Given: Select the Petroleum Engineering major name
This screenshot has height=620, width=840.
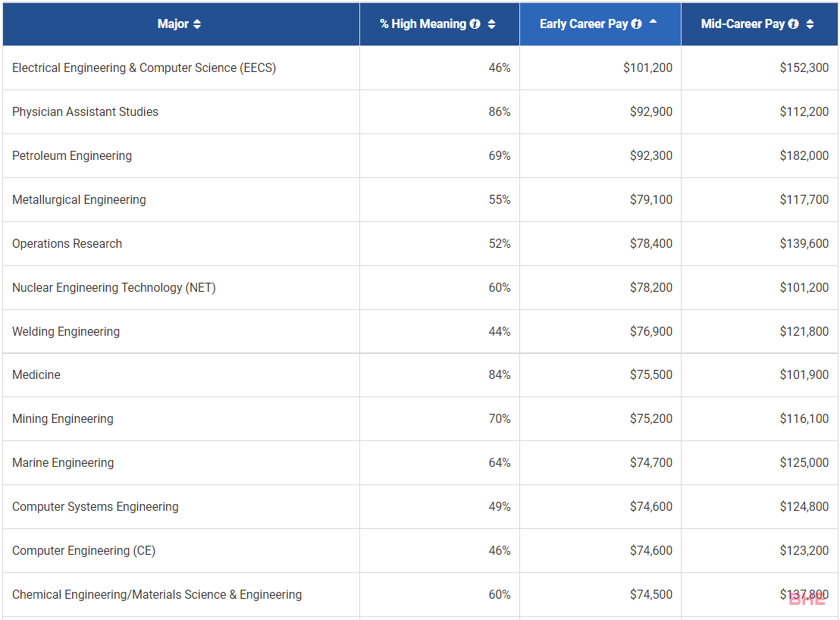Looking at the screenshot, I should [x=72, y=156].
